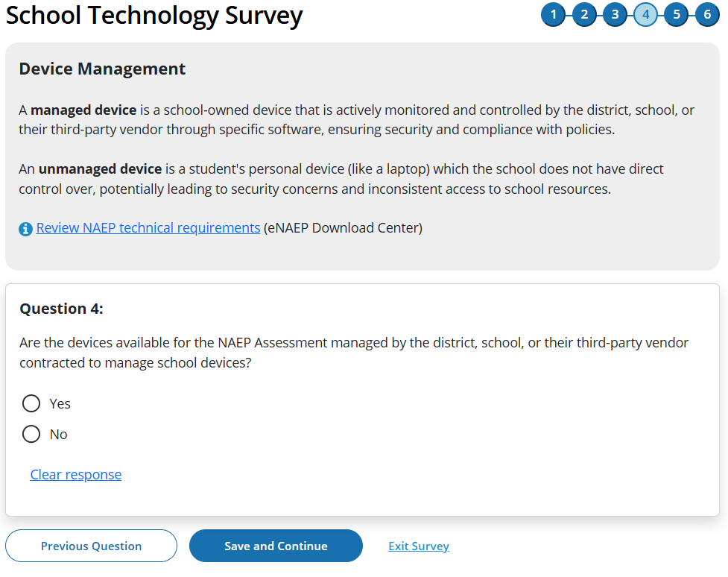Viewport: 728px width, 577px height.
Task: Click the "Question 4:" heading
Action: [61, 309]
